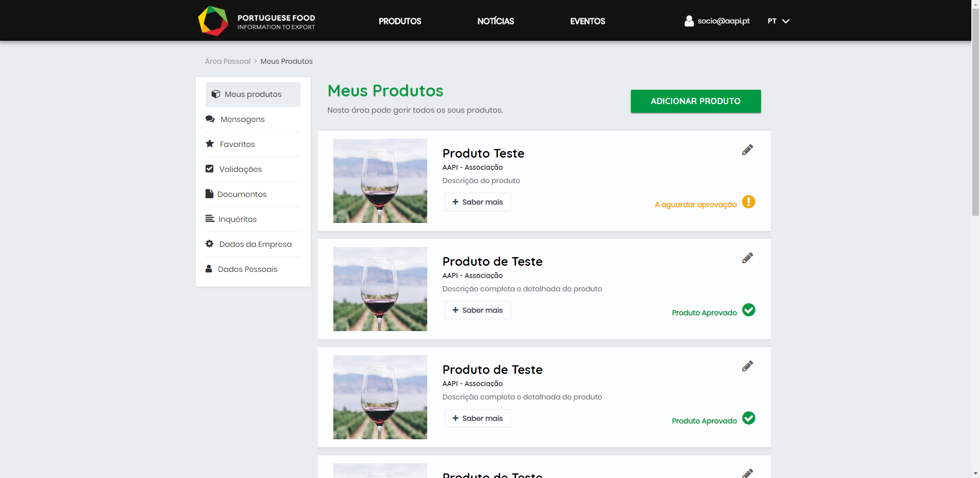The height and width of the screenshot is (478, 980).
Task: Open Inquéritos in the sidebar
Action: (x=237, y=219)
